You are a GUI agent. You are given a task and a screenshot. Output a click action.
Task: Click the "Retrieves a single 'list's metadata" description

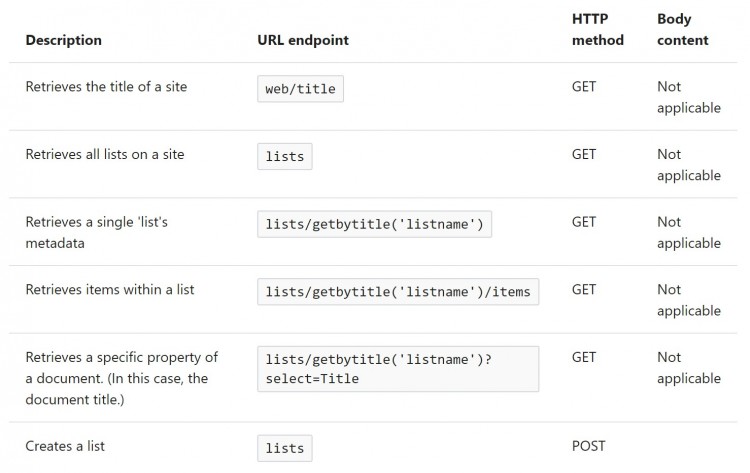pyautogui.click(x=97, y=232)
